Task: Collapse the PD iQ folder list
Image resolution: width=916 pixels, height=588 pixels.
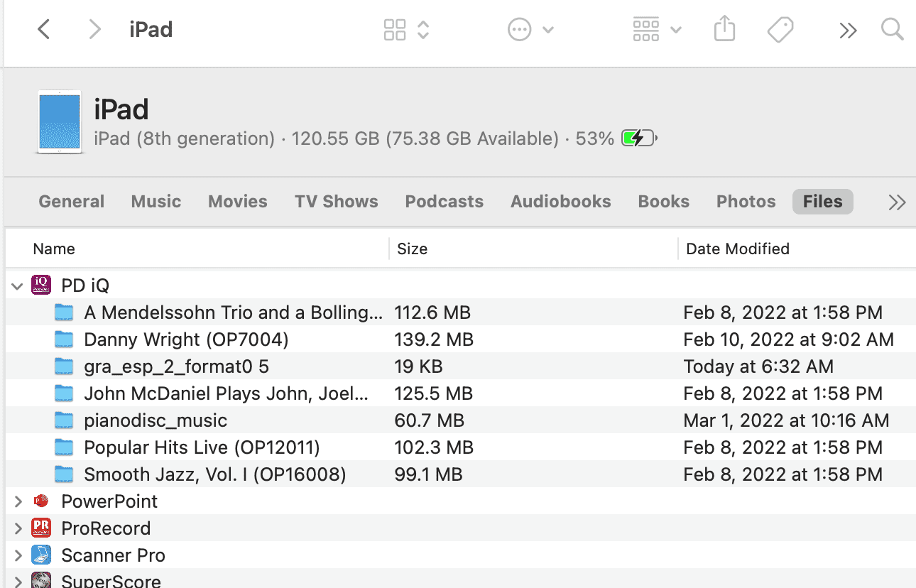Action: coord(18,286)
